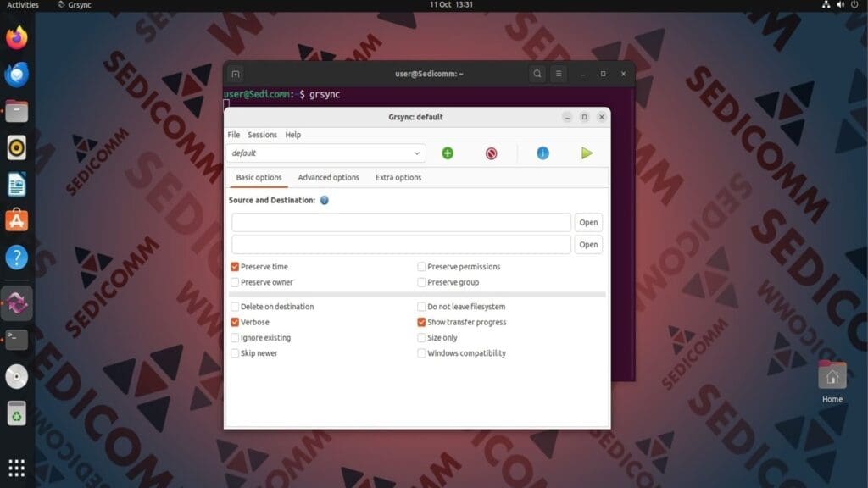Enable Delete on destination

tap(235, 307)
